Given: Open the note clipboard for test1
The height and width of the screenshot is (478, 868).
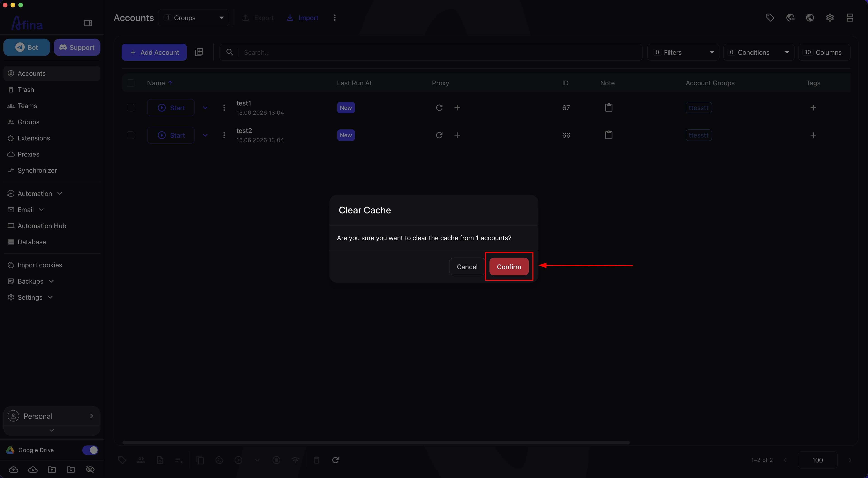Looking at the screenshot, I should [609, 108].
